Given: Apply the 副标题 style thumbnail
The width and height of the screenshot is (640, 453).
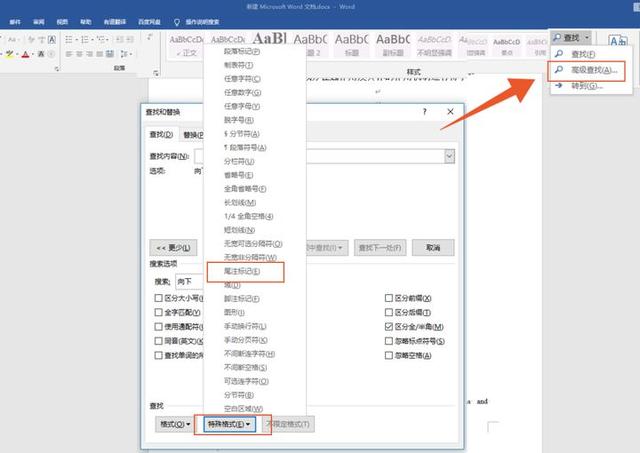Looking at the screenshot, I should point(393,45).
